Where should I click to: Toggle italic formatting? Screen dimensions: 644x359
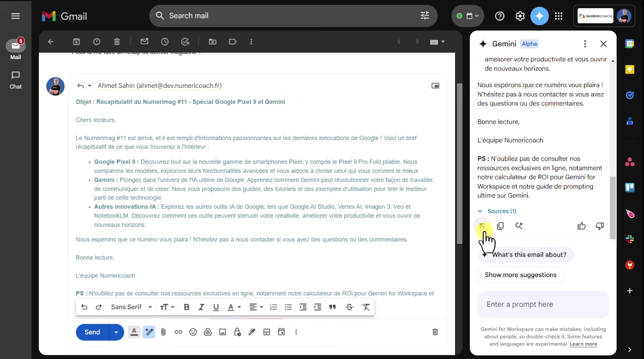click(x=201, y=307)
